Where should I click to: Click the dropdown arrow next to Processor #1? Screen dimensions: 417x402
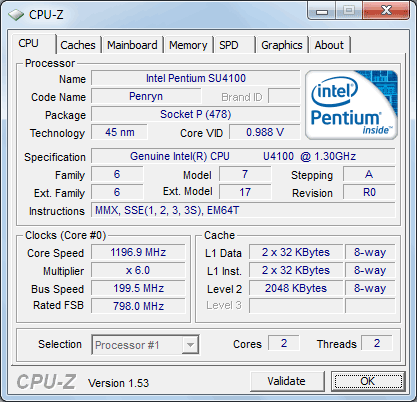pos(190,345)
